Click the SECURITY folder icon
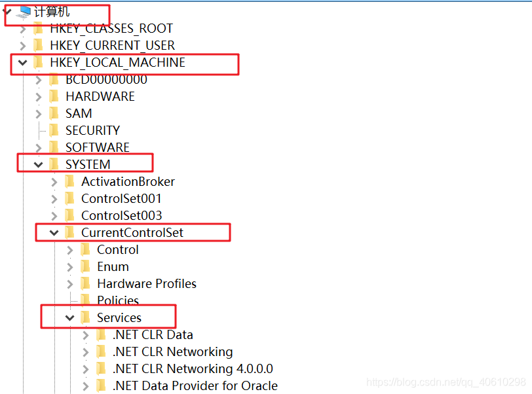Image resolution: width=532 pixels, height=394 pixels. 54,130
